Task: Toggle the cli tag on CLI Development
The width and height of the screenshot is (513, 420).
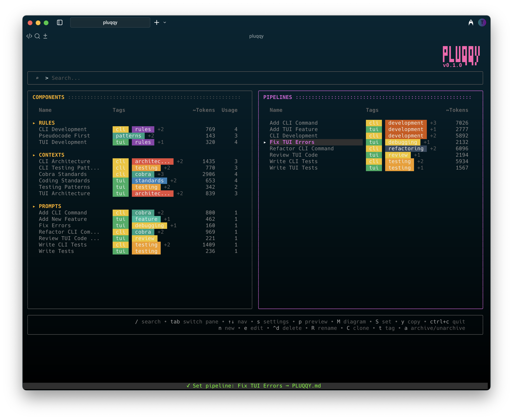Action: pos(120,129)
